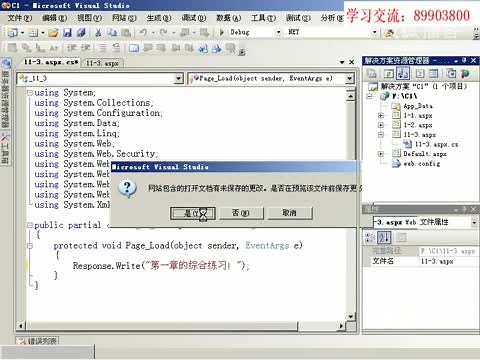Screen dimensions: 480x360
Task: Expand Default.aspx node in Solution Explorer
Action: pos(381,154)
